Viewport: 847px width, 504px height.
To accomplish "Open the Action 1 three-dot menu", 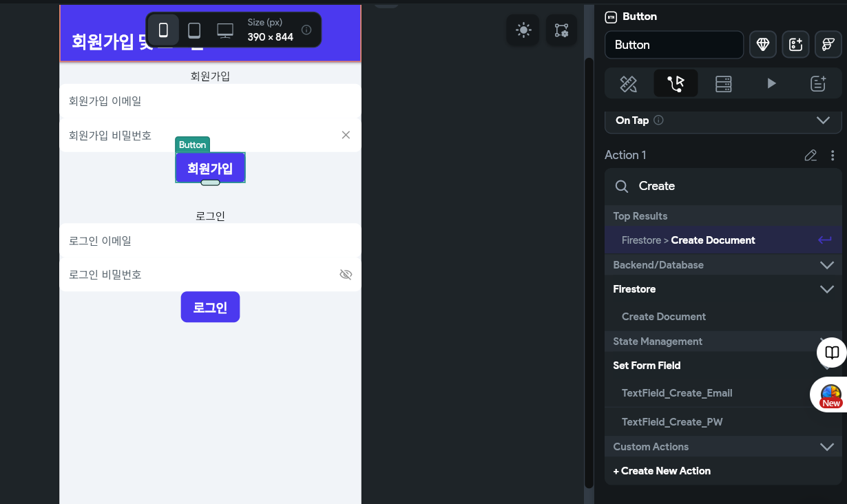I will tap(833, 156).
